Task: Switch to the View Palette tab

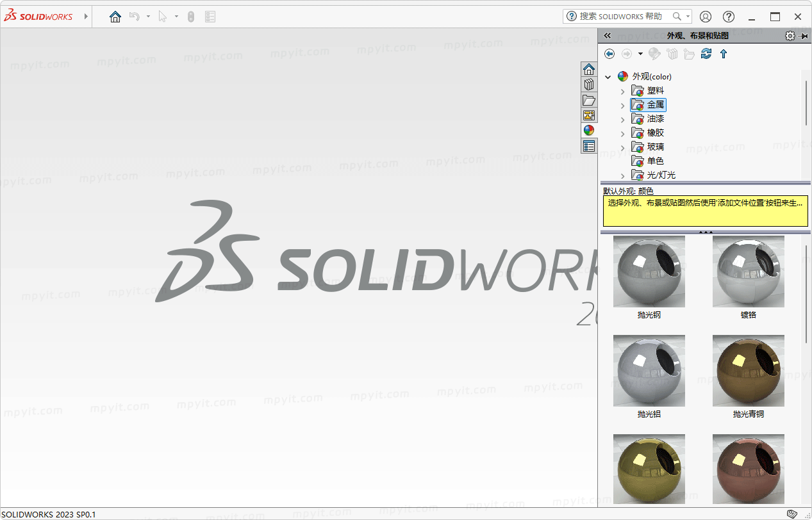Action: (589, 115)
